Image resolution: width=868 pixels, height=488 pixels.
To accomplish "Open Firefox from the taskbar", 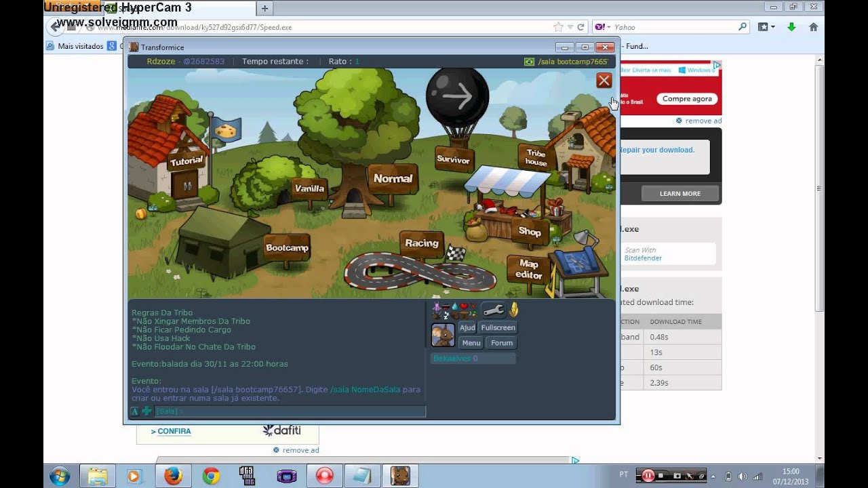I will click(173, 476).
